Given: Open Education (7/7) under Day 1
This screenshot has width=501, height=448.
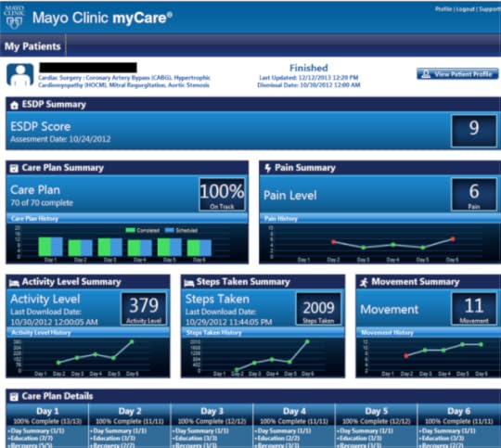Looking at the screenshot, I should pos(32,438).
